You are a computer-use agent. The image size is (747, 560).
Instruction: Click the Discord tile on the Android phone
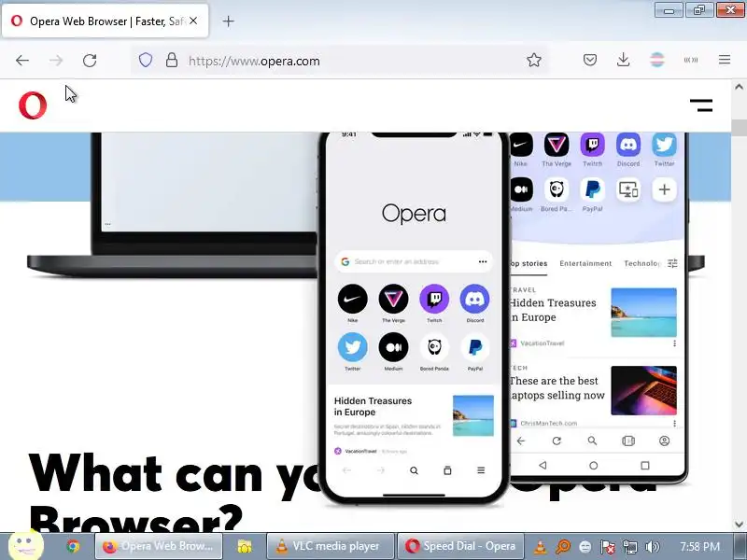pyautogui.click(x=628, y=145)
